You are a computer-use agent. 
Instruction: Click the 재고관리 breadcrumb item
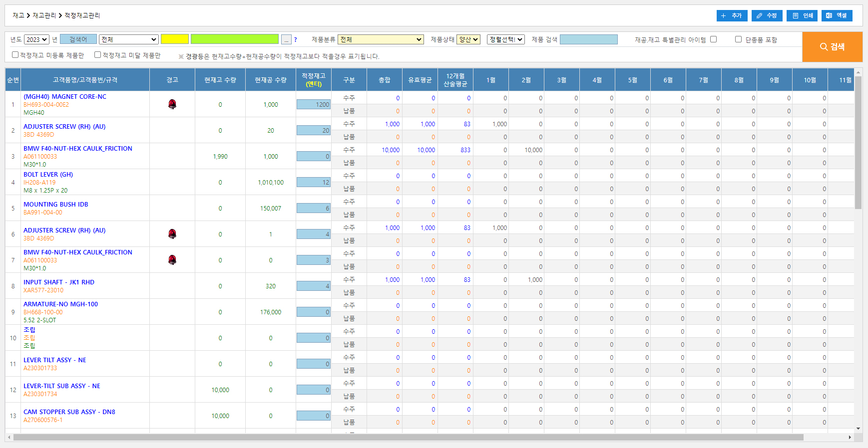(x=44, y=15)
